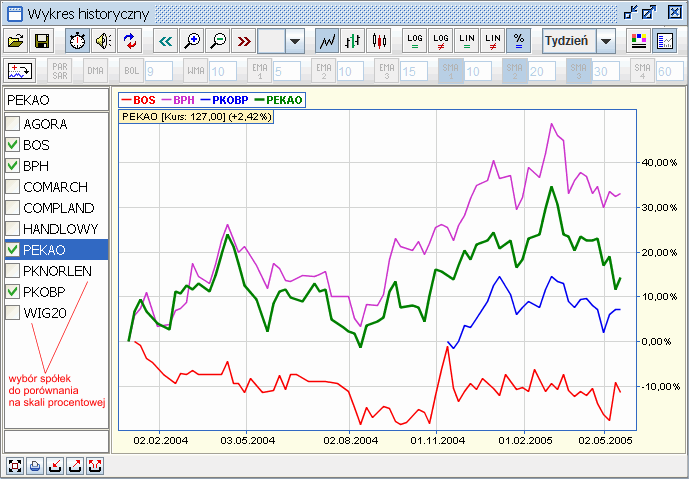Image resolution: width=689 pixels, height=479 pixels.
Task: Click the double-arrow expand icon in bottom toolbar
Action: coord(95,466)
